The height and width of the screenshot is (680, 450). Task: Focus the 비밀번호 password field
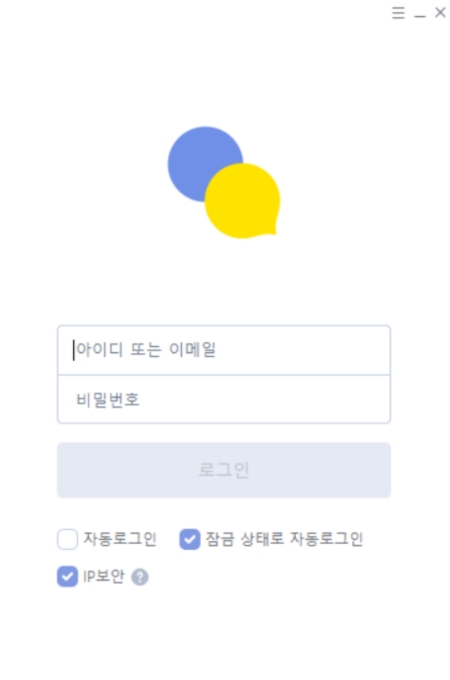click(x=224, y=399)
